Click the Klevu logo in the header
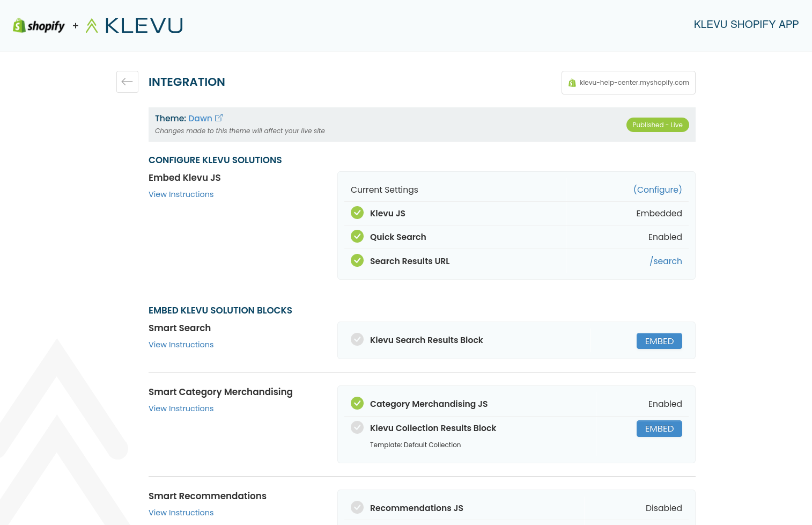 pyautogui.click(x=135, y=26)
